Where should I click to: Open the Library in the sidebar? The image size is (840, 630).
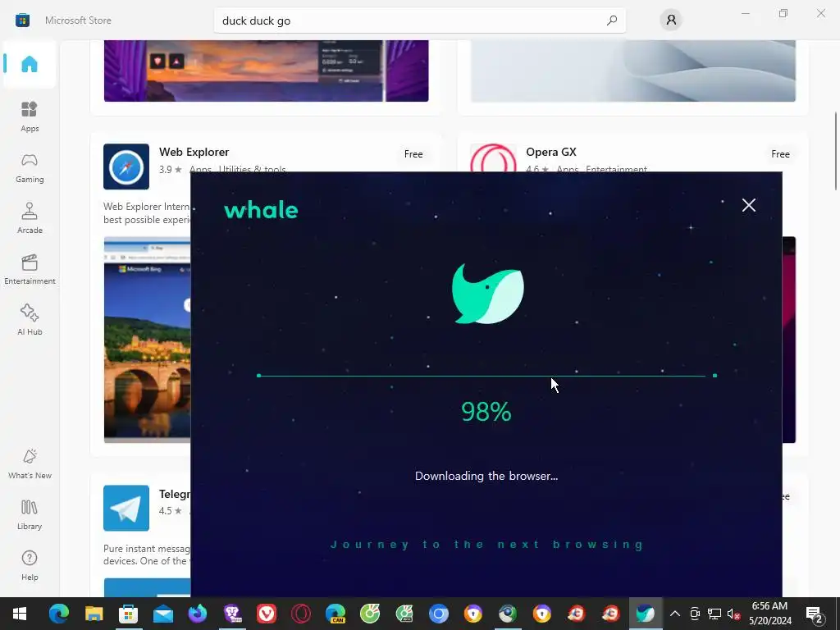click(x=30, y=514)
